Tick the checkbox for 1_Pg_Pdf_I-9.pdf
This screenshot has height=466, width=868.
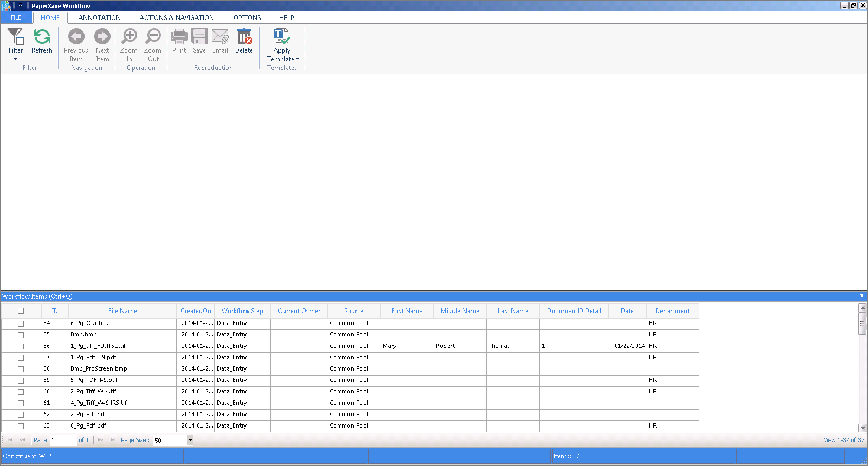click(21, 358)
